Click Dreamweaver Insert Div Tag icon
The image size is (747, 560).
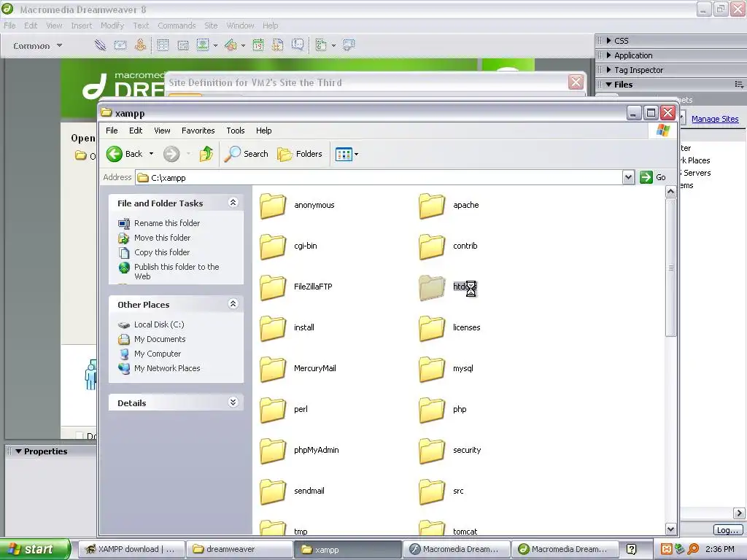(x=183, y=45)
